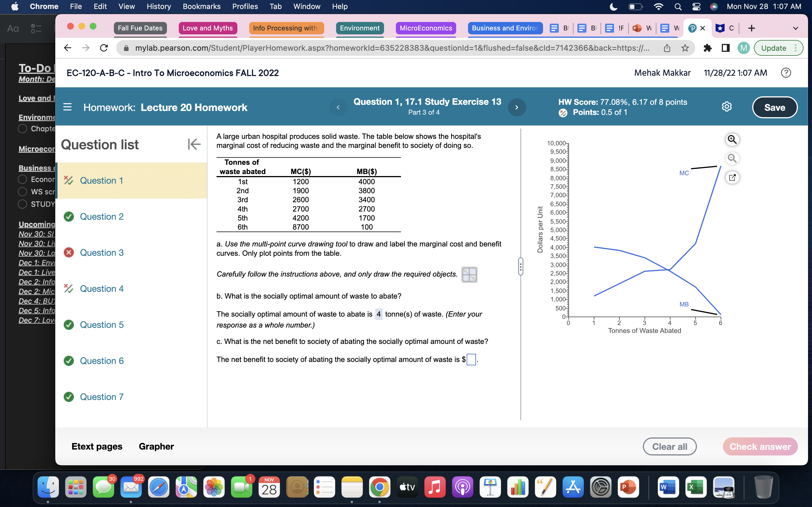Image resolution: width=812 pixels, height=507 pixels.
Task: Open homework settings gear icon
Action: point(727,107)
